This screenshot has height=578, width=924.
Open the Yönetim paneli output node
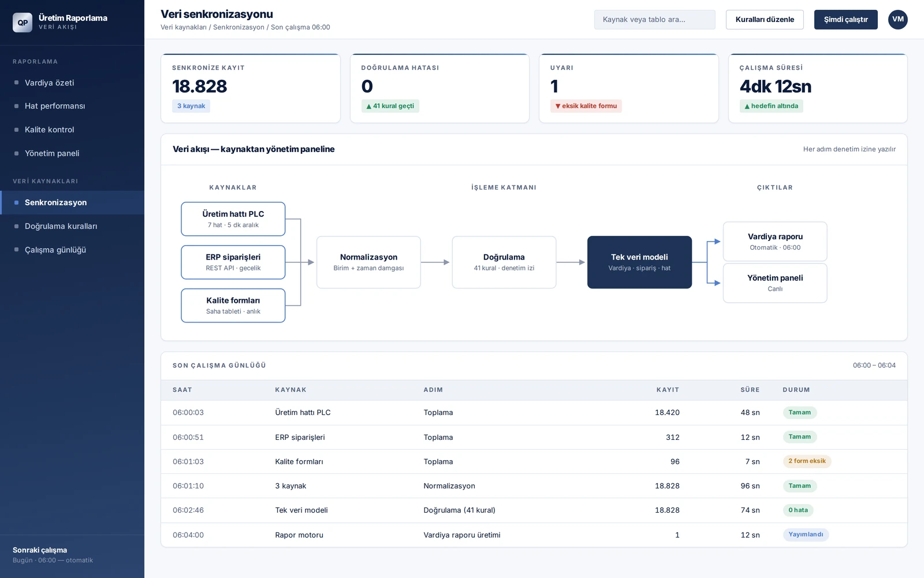[x=775, y=283]
